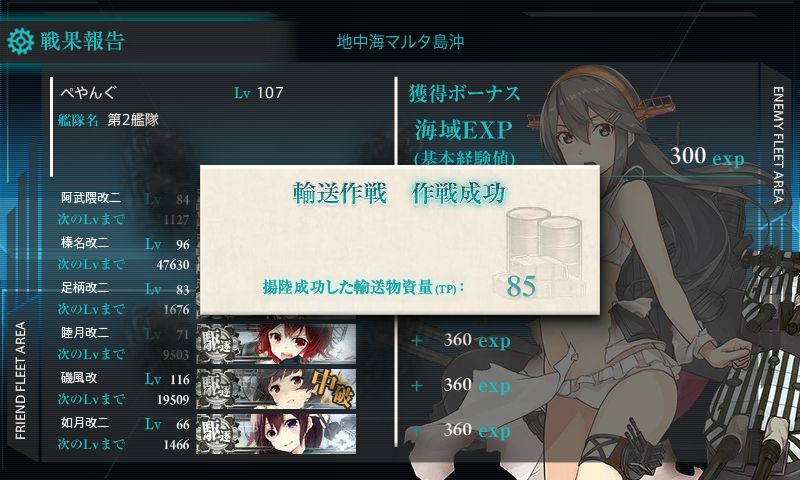Viewport: 800px width, 480px height.
Task: Click the admiral name ぺやんぐ
Action: coord(89,92)
